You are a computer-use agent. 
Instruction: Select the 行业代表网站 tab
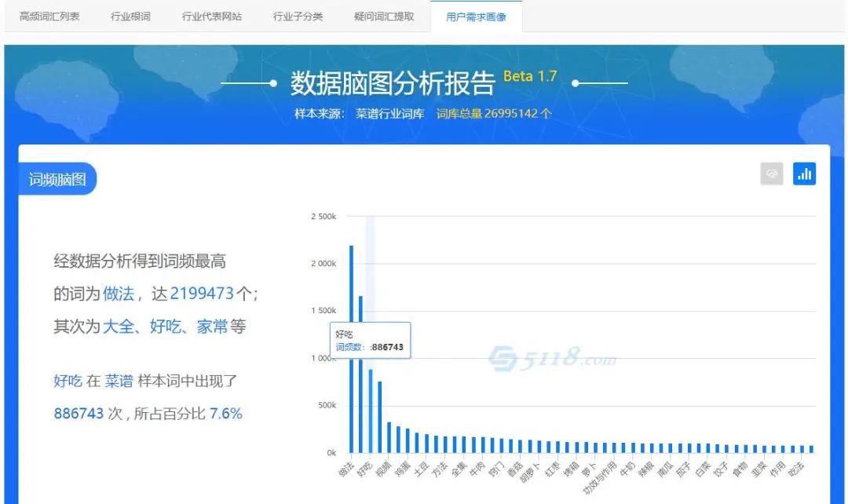point(211,15)
